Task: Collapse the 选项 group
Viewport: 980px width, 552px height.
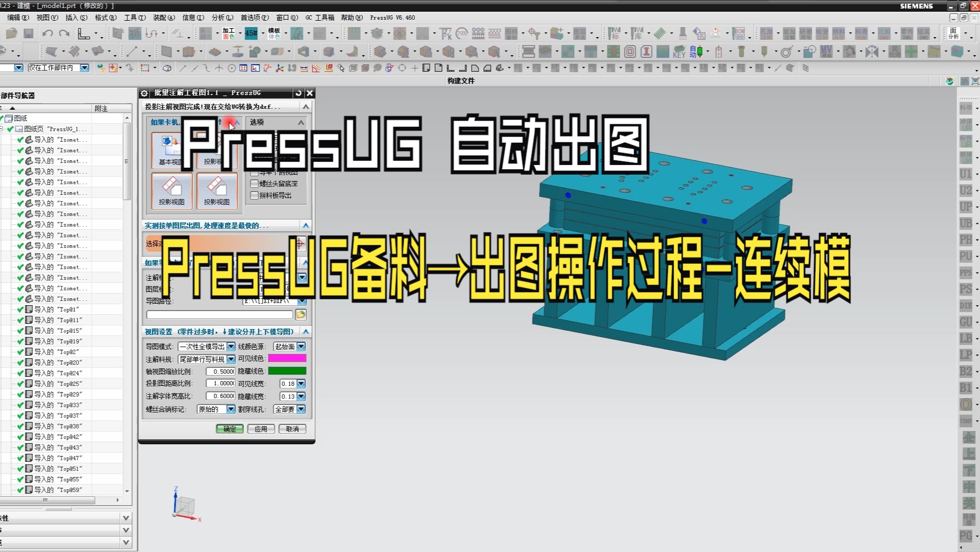Action: (301, 122)
